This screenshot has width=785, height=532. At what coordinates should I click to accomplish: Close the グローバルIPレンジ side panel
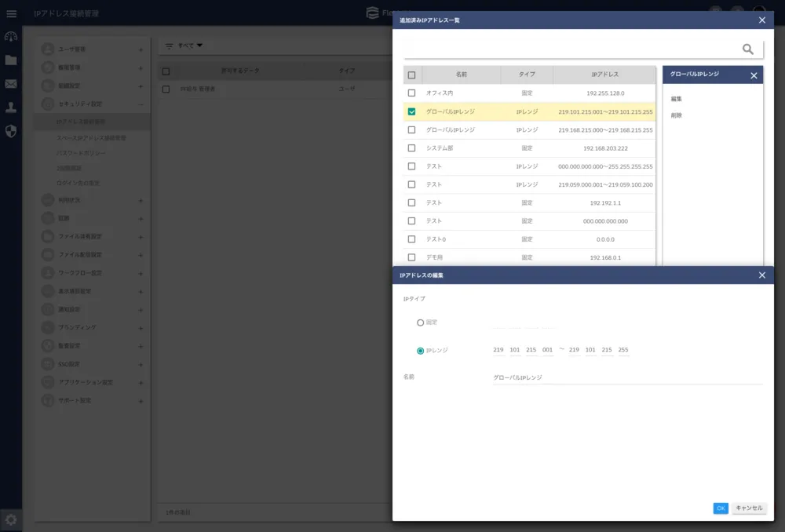tap(754, 75)
